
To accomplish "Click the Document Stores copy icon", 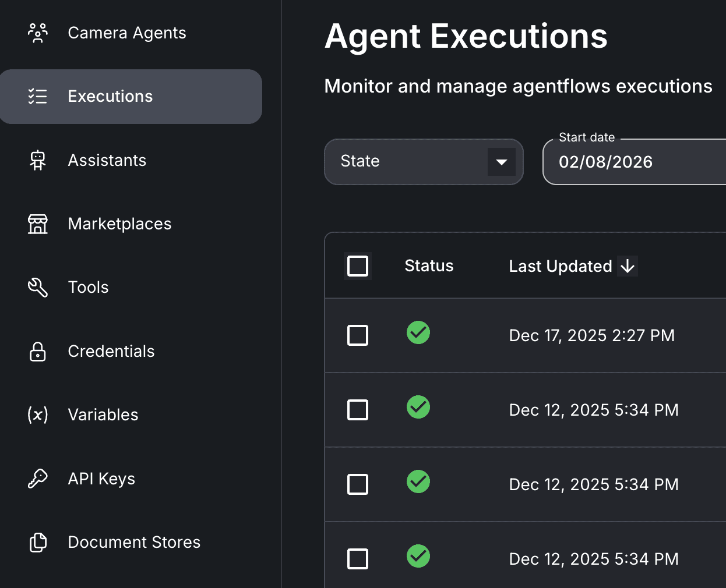I will pyautogui.click(x=37, y=542).
